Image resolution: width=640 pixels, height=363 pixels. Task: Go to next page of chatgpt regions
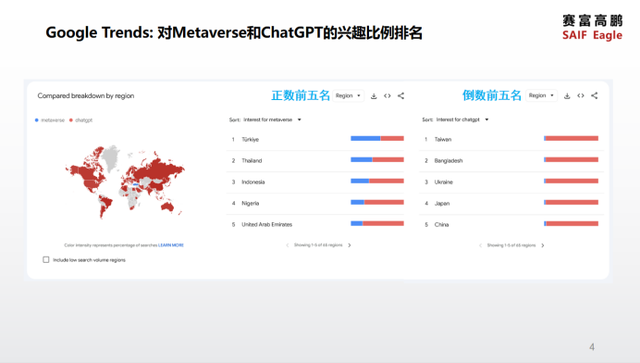[x=543, y=245]
